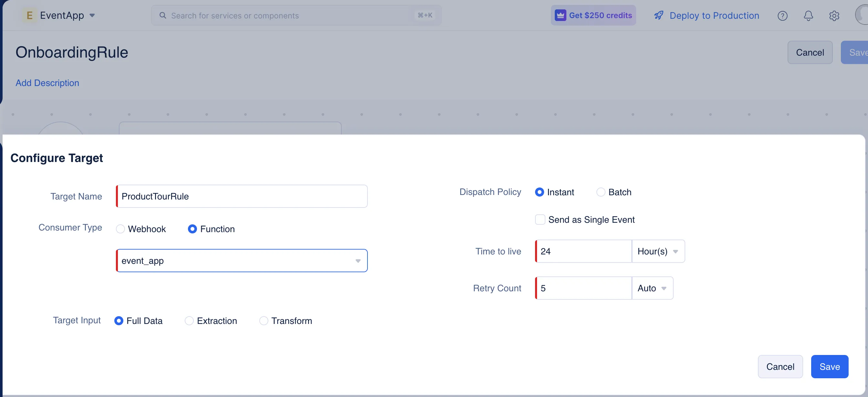
Task: Select Transform as target input
Action: coord(263,321)
